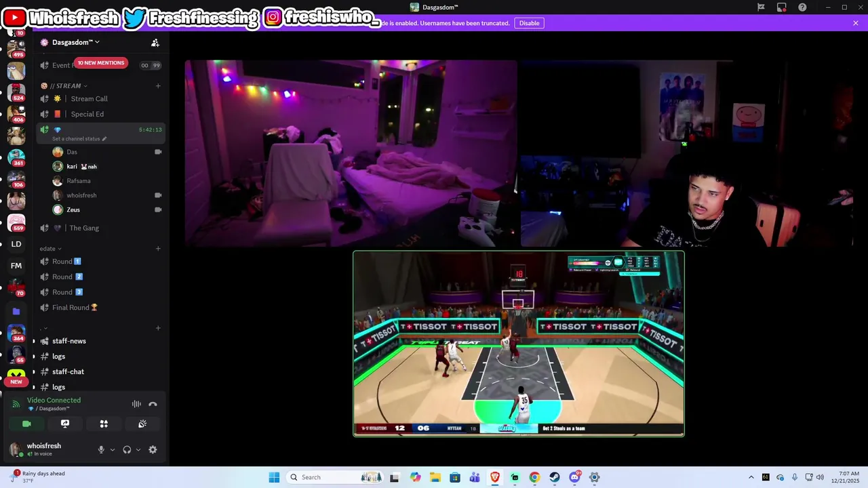Toggle your camera off

[x=26, y=424]
